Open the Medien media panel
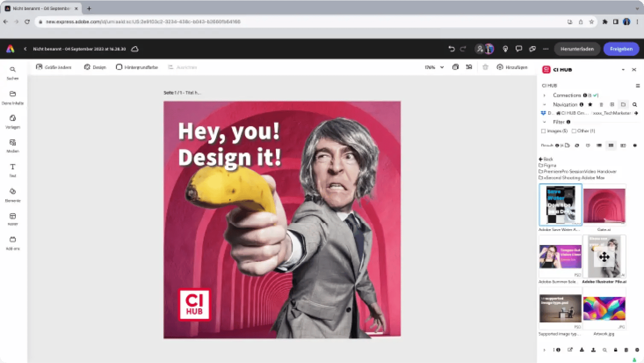 coord(13,146)
